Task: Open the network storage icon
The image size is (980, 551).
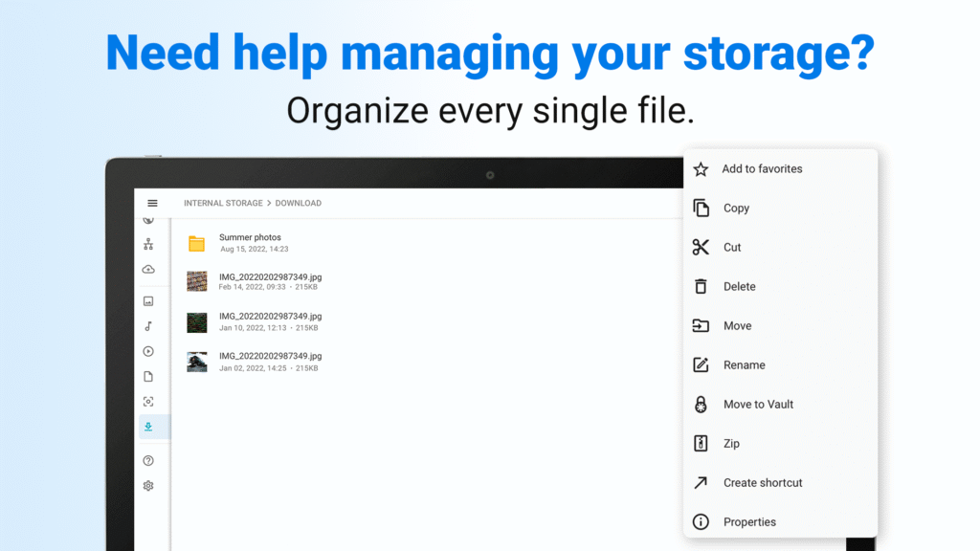Action: tap(149, 243)
